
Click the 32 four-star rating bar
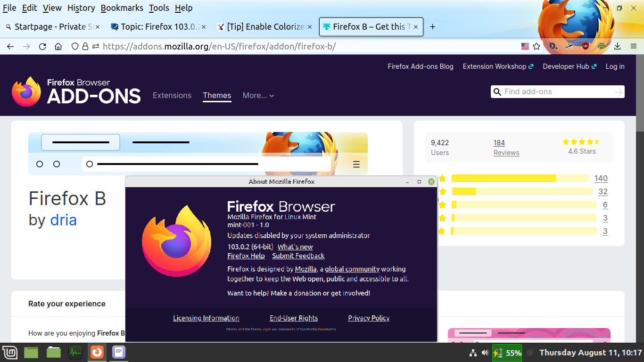pos(522,191)
